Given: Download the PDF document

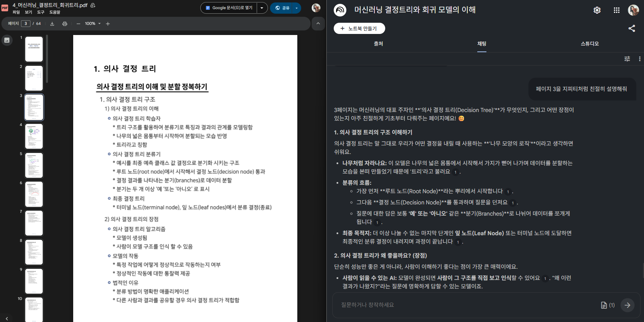Looking at the screenshot, I should (x=52, y=24).
